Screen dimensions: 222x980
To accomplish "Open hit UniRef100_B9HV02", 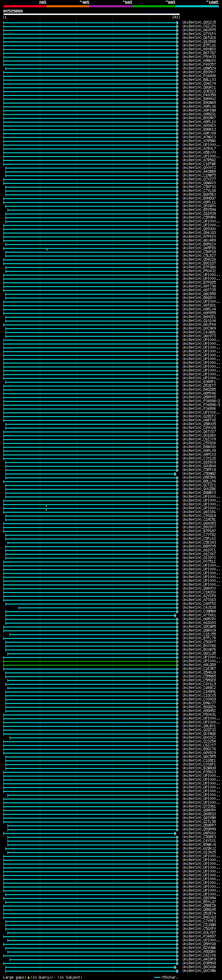I will tap(199, 99).
